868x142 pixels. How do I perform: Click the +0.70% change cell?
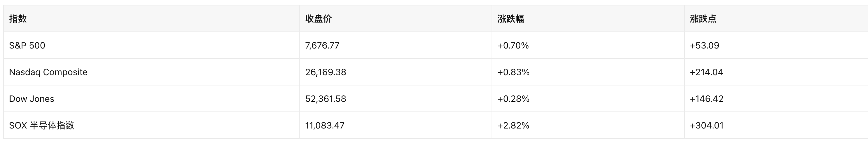(x=588, y=45)
